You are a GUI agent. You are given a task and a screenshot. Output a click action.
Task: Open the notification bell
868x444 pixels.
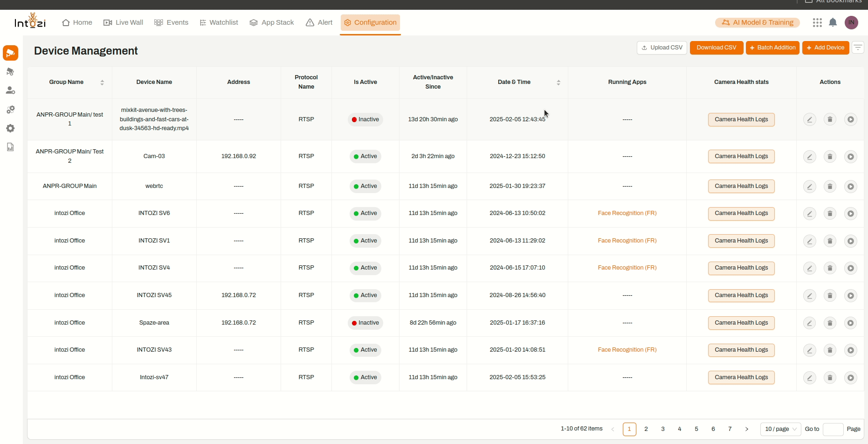point(833,22)
